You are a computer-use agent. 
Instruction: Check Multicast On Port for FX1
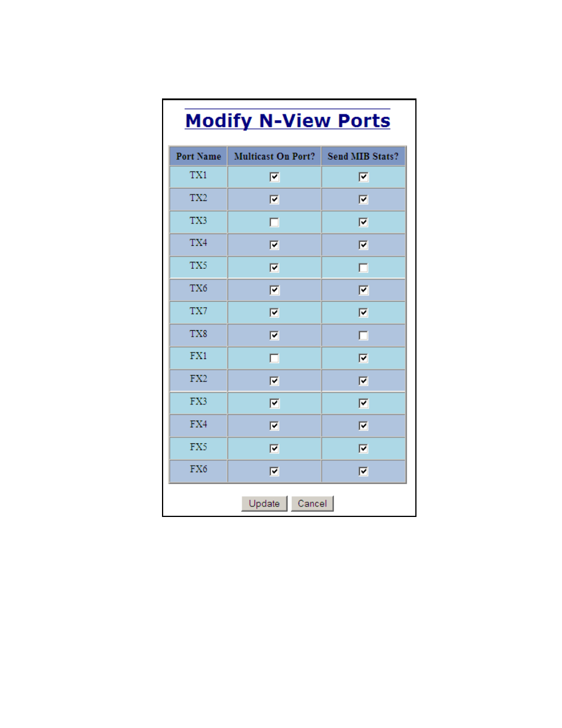pos(274,358)
